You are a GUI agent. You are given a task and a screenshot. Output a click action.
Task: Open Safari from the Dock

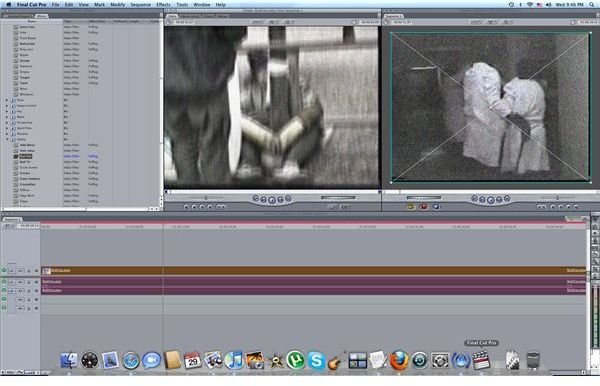(131, 360)
